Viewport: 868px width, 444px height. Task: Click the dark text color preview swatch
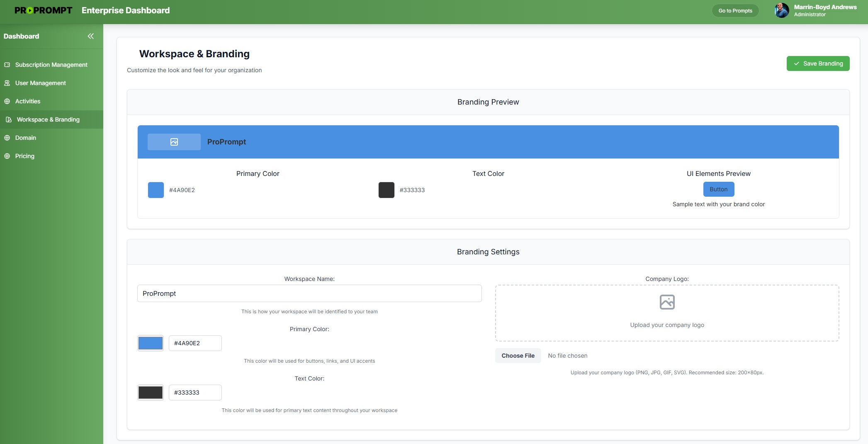(x=387, y=190)
